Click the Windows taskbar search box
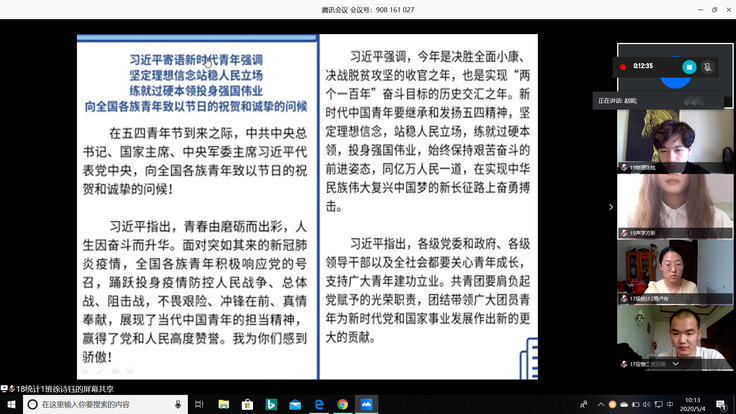Screen dimensions: 736x414 point(100,405)
